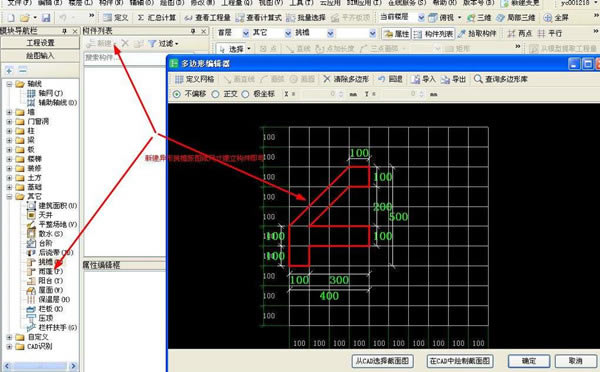Expand the 自定义 tree folder
This screenshot has height=372, width=600.
(9, 337)
